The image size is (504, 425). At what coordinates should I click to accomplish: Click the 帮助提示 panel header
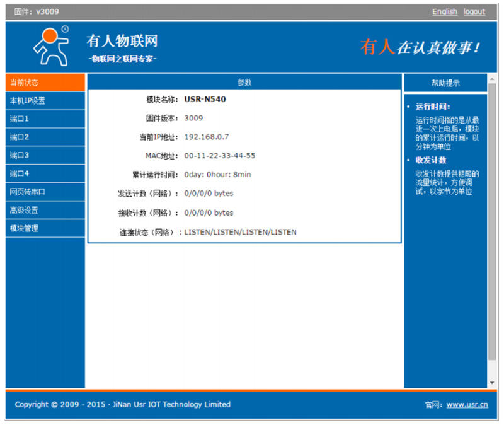point(445,83)
